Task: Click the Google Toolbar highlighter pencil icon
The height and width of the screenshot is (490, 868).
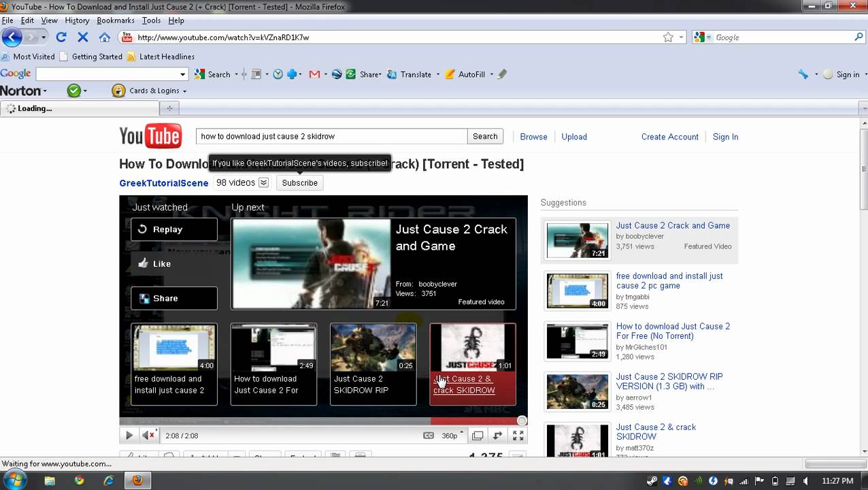Action: point(502,74)
